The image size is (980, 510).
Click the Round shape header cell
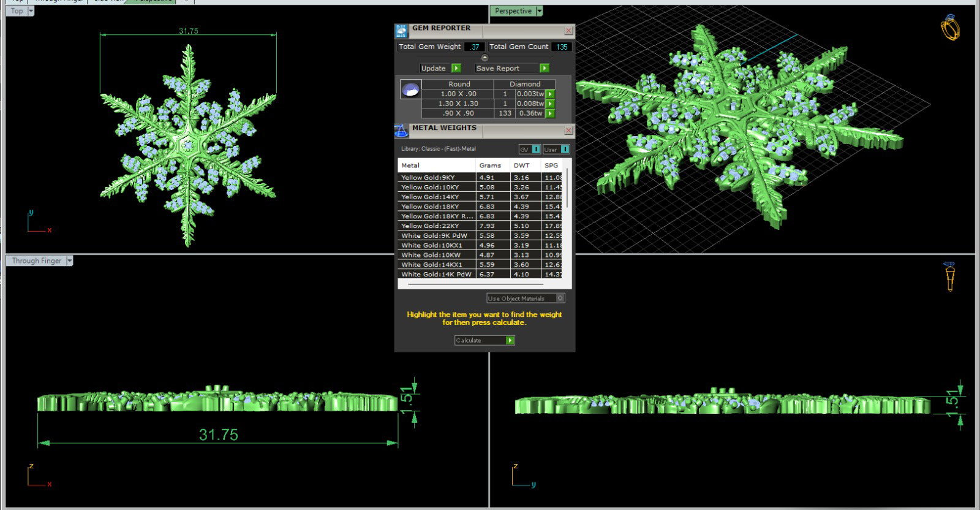click(458, 84)
